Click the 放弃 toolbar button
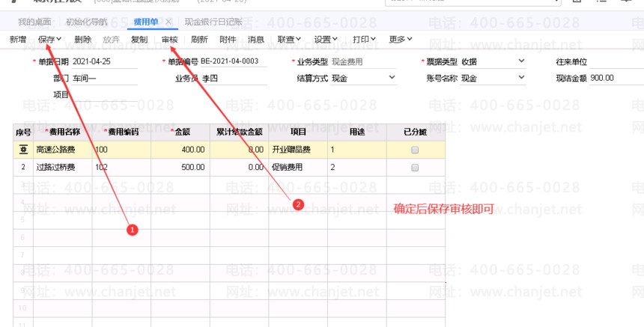 pyautogui.click(x=111, y=40)
